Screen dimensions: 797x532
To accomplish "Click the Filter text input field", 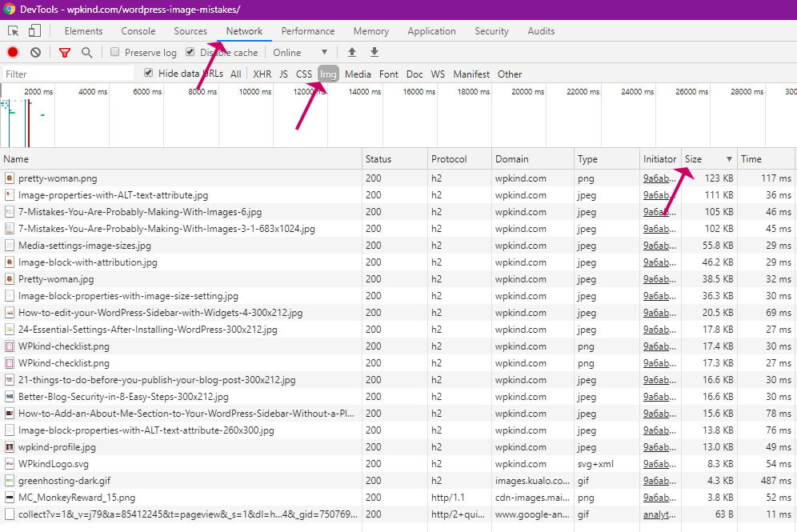I will pyautogui.click(x=68, y=74).
